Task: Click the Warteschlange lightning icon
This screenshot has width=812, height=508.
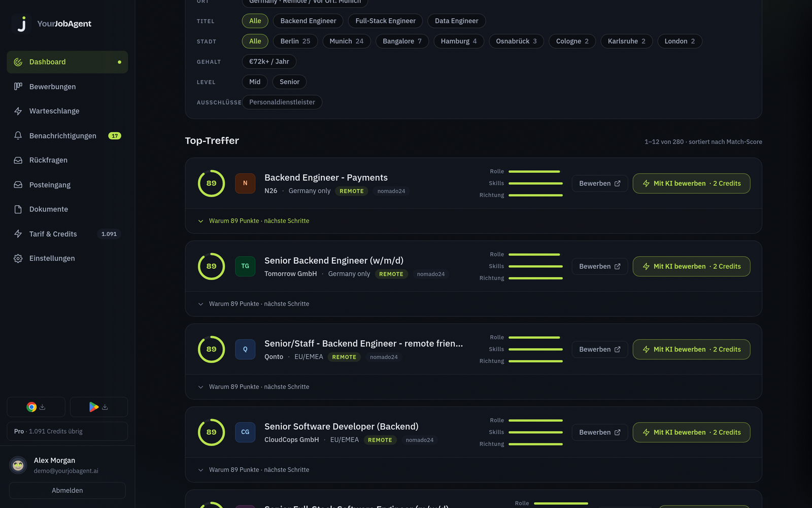Action: coord(18,111)
